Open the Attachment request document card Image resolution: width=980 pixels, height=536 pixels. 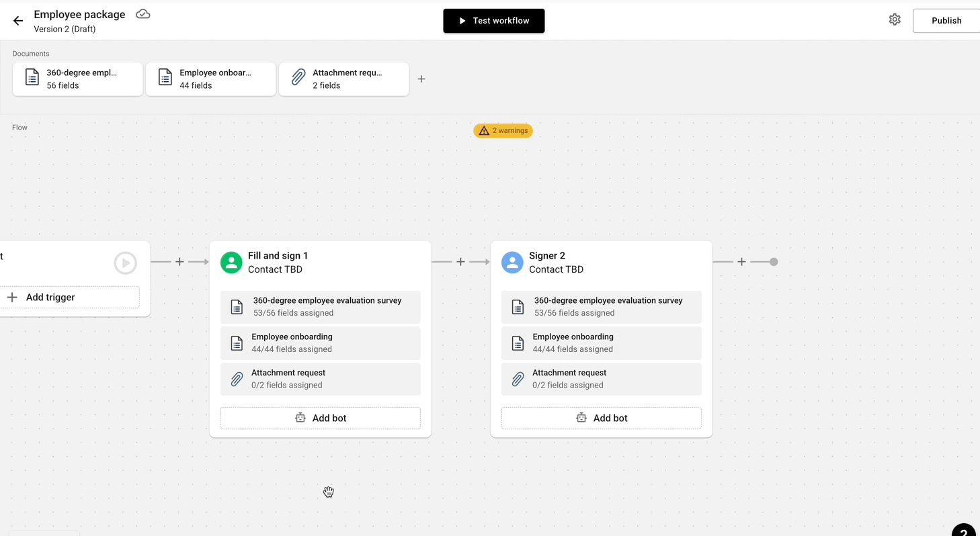pyautogui.click(x=344, y=79)
